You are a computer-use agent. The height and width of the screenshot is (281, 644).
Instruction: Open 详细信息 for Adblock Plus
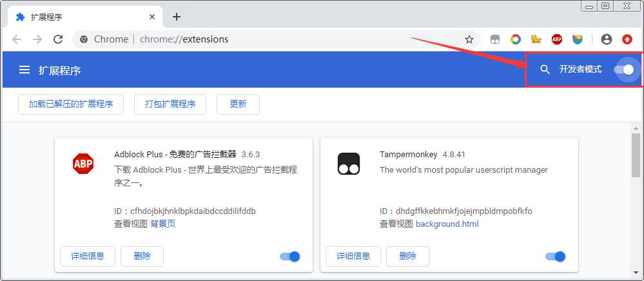pyautogui.click(x=88, y=257)
